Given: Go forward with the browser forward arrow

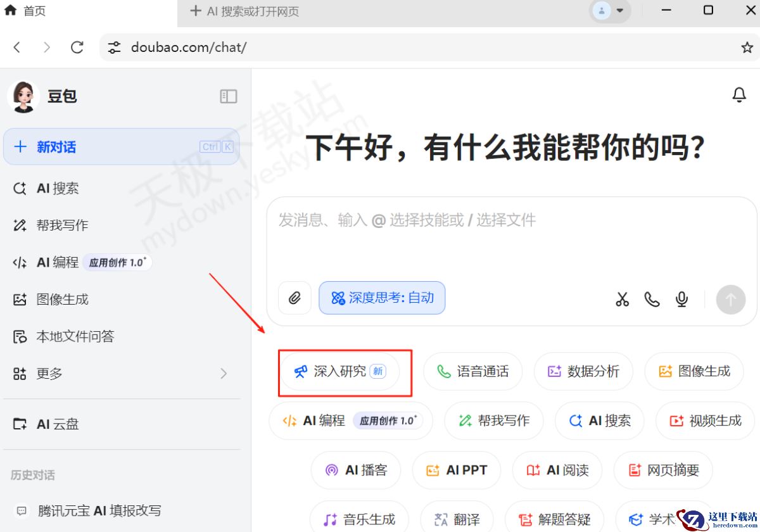Looking at the screenshot, I should 47,47.
